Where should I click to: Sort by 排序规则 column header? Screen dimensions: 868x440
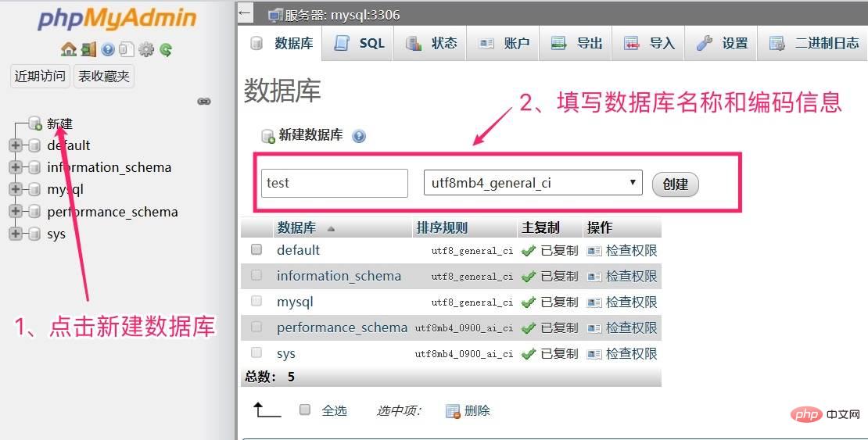click(443, 227)
